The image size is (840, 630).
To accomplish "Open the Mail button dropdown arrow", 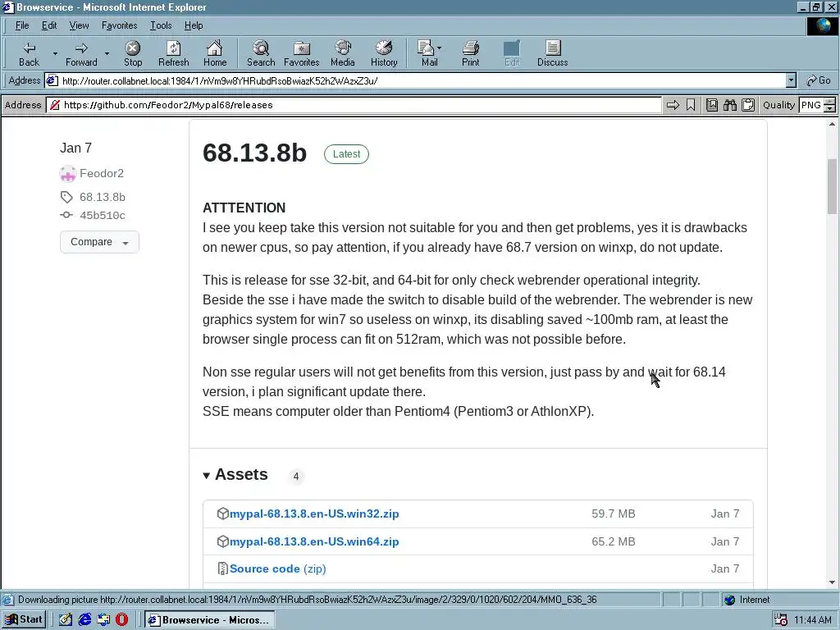I will click(440, 48).
